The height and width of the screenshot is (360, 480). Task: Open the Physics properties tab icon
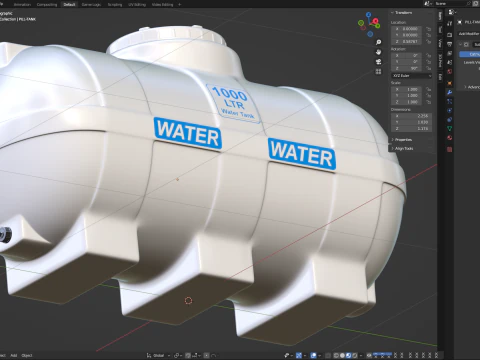(x=450, y=110)
